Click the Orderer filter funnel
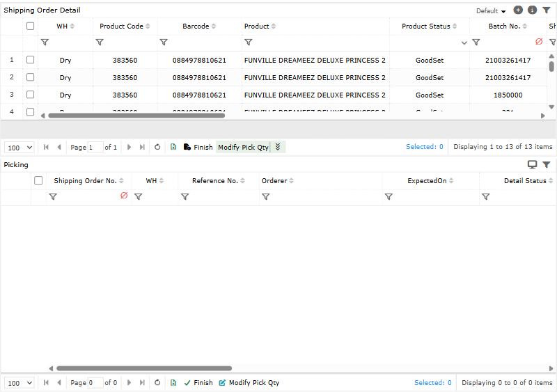This screenshot has width=557, height=392. (x=265, y=196)
